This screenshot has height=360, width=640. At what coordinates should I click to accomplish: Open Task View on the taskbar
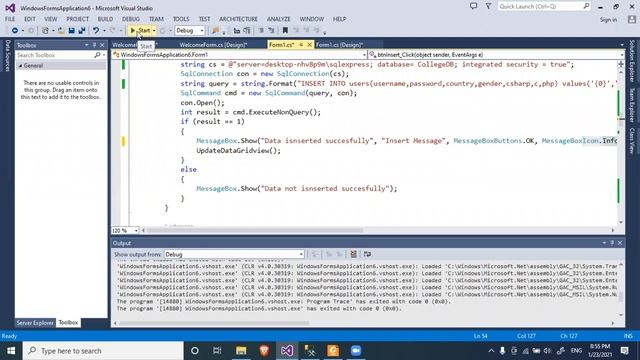pos(217,351)
